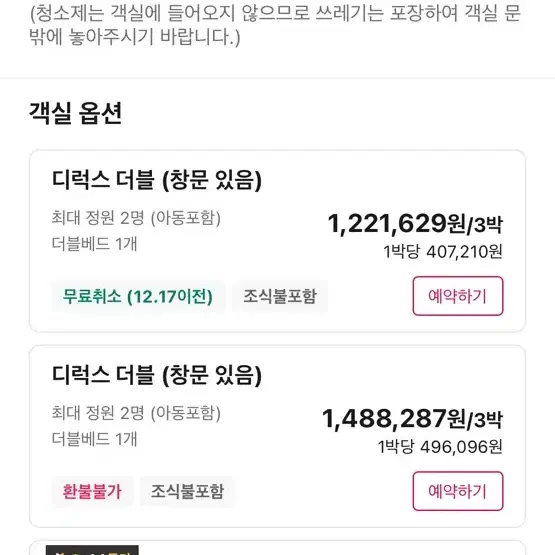Tap 조식불포함 tag beside 환불불가
Viewport: 555px width, 555px height.
(x=187, y=491)
